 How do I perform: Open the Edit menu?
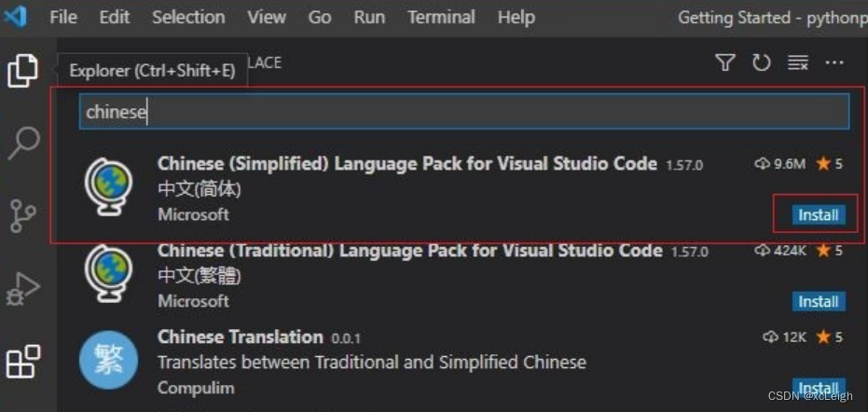pyautogui.click(x=114, y=18)
